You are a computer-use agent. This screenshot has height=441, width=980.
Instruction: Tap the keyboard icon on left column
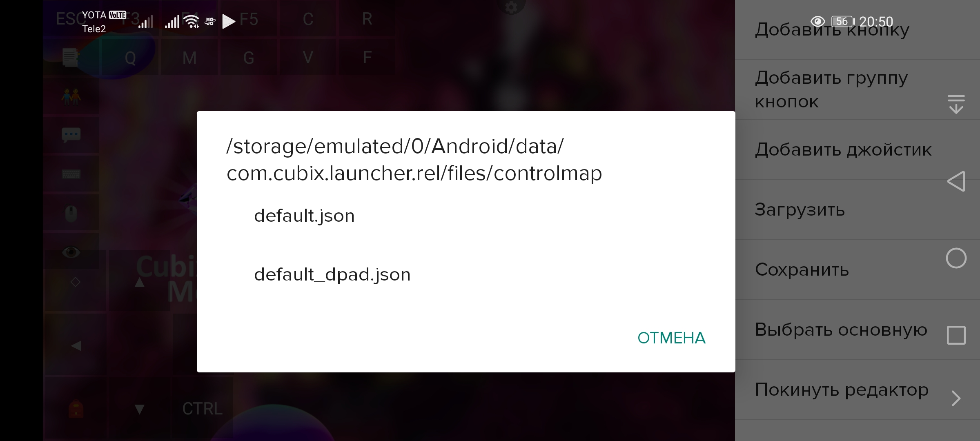[x=71, y=174]
